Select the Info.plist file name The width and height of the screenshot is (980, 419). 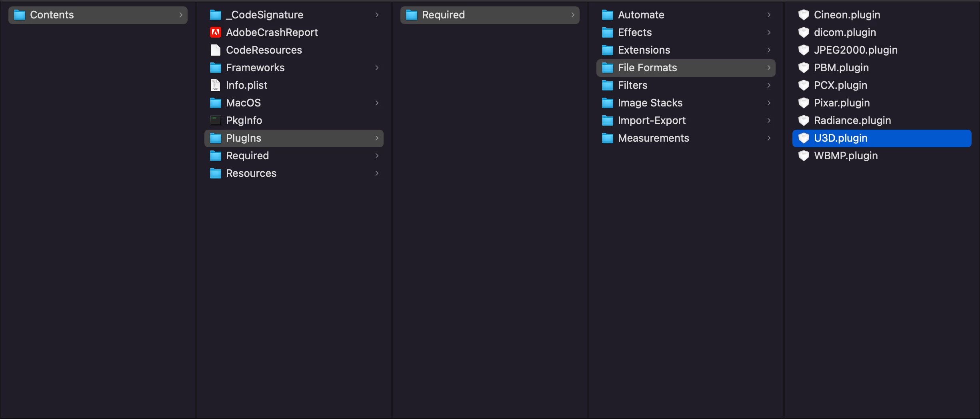[x=247, y=85]
